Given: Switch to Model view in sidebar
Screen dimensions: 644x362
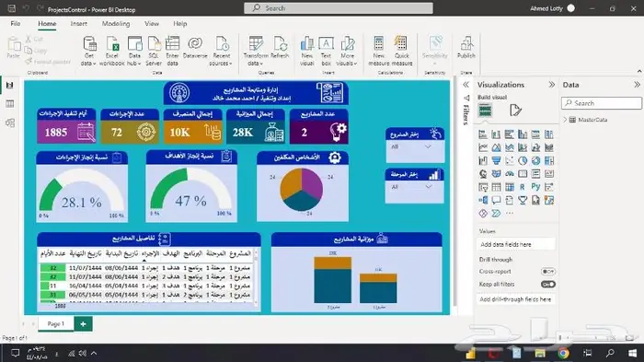Looking at the screenshot, I should pos(10,123).
